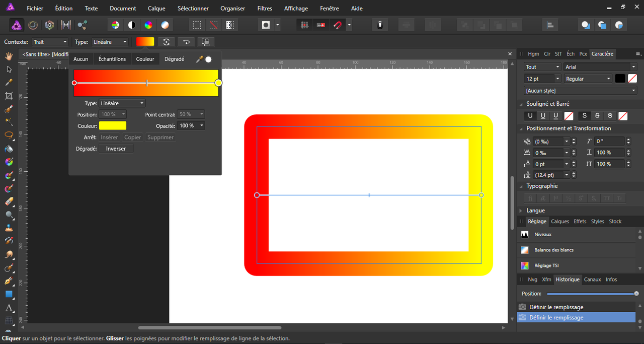
Task: Click the yellow Couleur swatch
Action: tap(113, 125)
